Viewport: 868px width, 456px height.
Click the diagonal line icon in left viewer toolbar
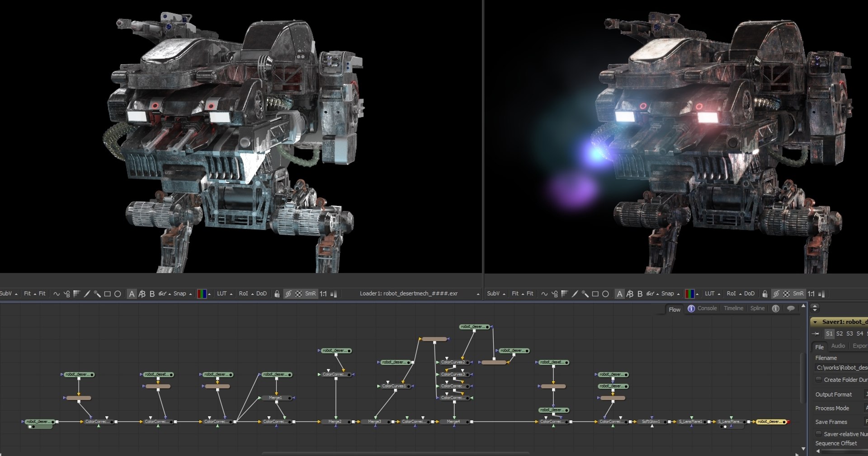(x=87, y=294)
